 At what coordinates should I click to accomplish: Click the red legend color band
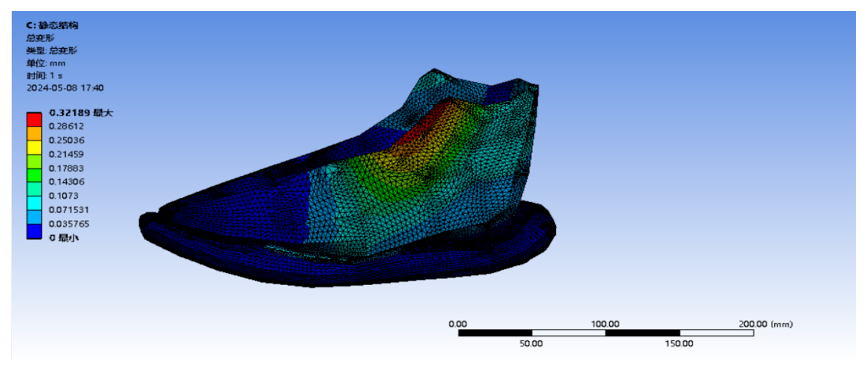tap(34, 120)
